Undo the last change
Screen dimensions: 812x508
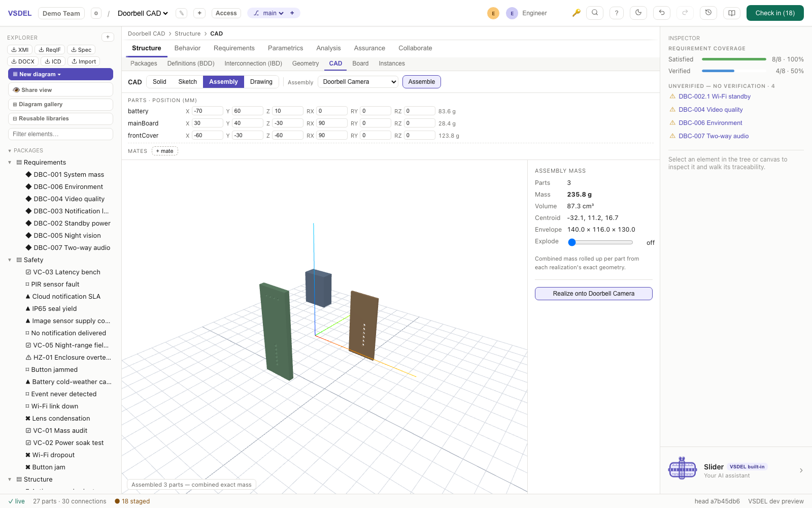coord(662,13)
